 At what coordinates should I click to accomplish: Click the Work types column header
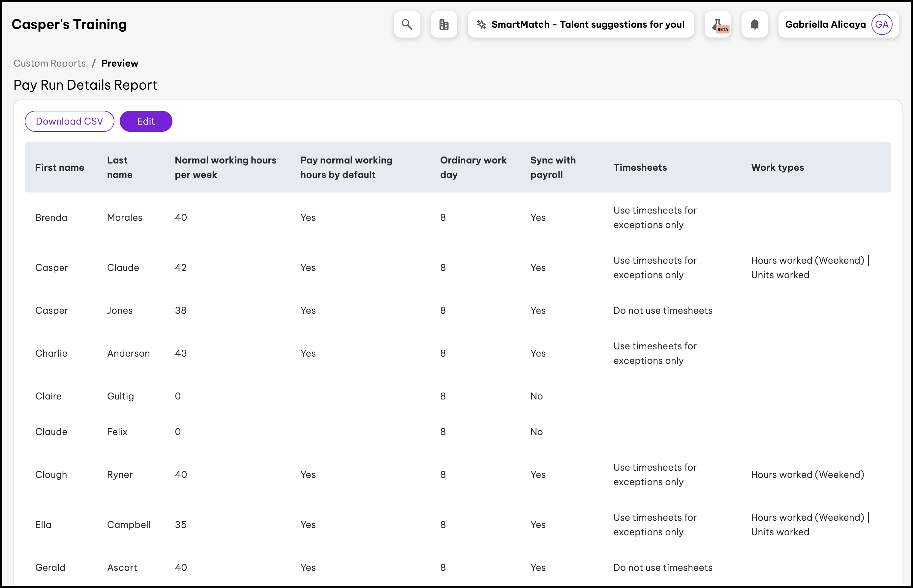777,168
